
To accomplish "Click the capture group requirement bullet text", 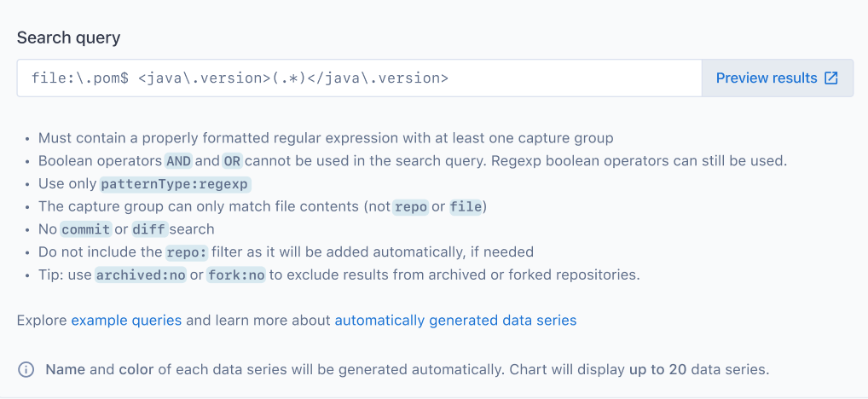I will point(326,137).
